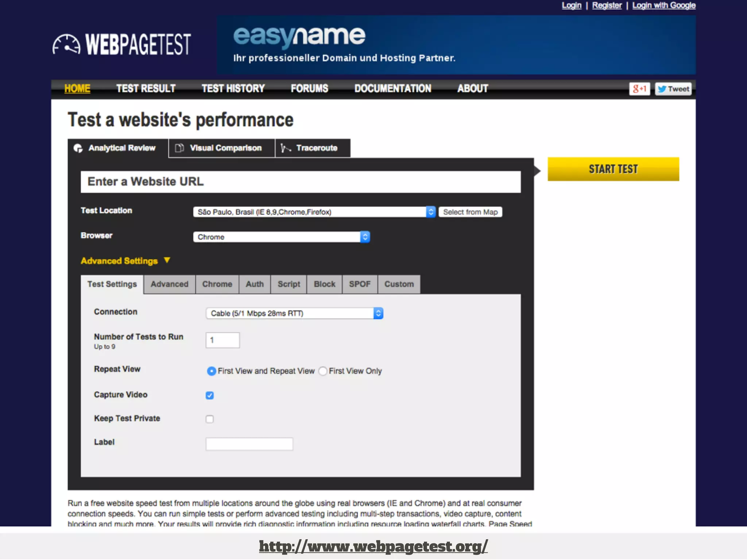
Task: Click the Analytical Review tab icon
Action: click(78, 148)
